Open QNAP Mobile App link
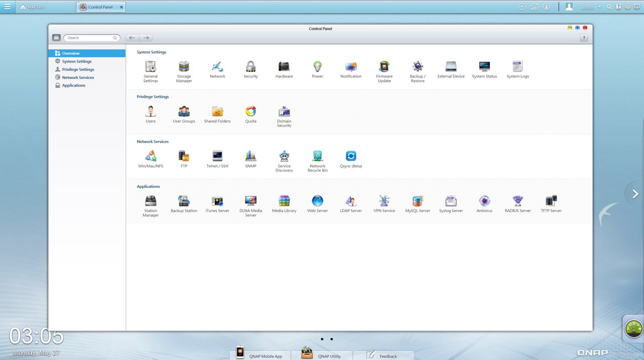This screenshot has width=644, height=360. coord(260,354)
